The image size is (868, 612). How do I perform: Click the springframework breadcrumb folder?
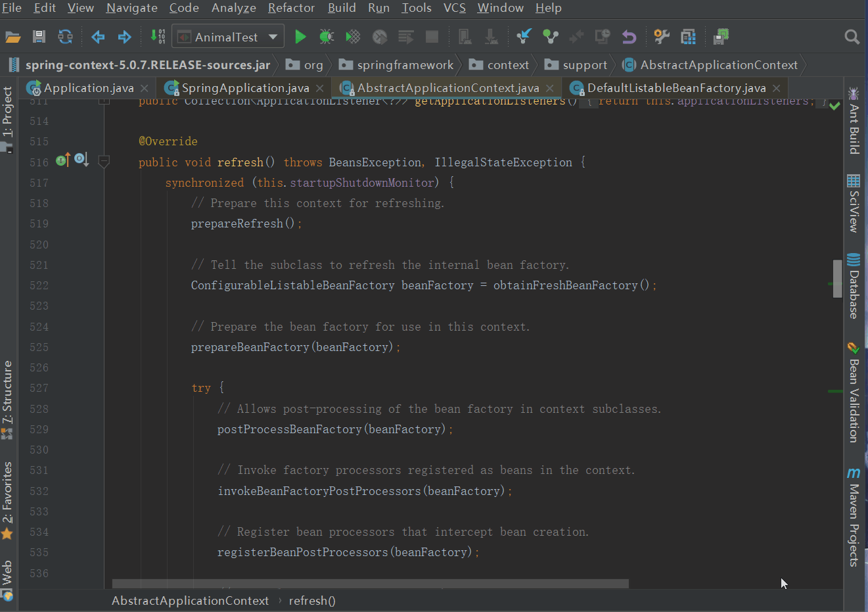396,64
